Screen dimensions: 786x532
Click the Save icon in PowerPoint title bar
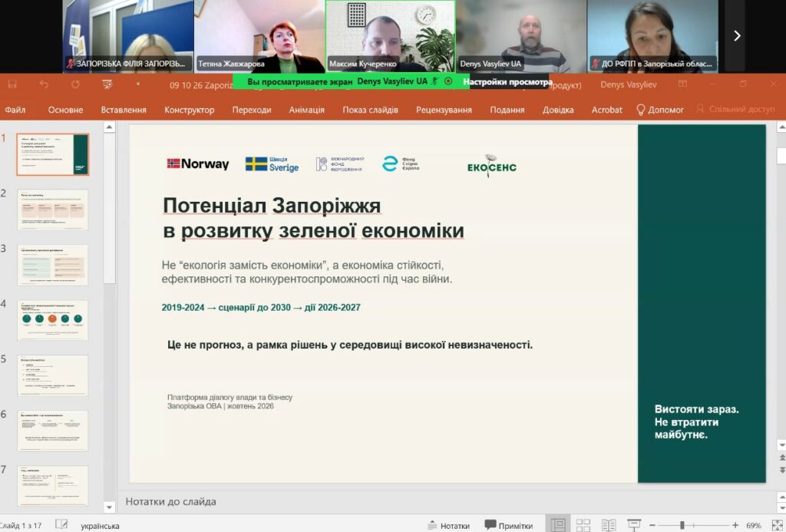point(12,84)
